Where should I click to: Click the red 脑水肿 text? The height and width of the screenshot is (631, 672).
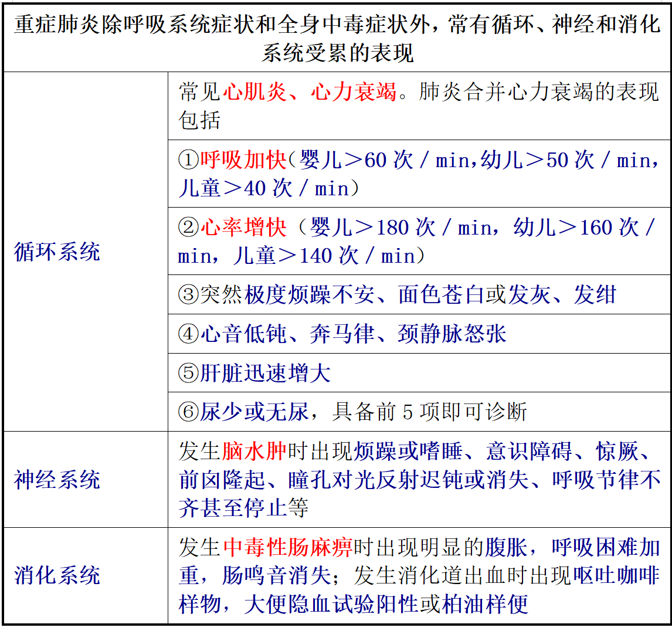tap(254, 452)
